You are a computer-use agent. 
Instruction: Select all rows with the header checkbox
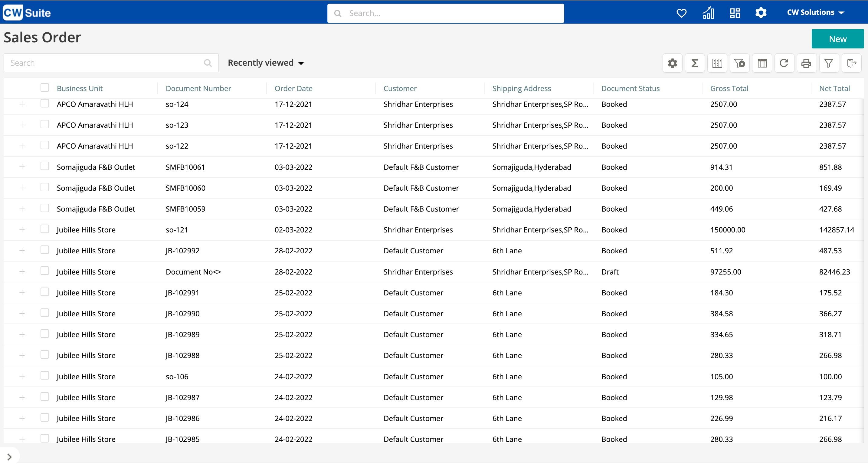tap(45, 87)
